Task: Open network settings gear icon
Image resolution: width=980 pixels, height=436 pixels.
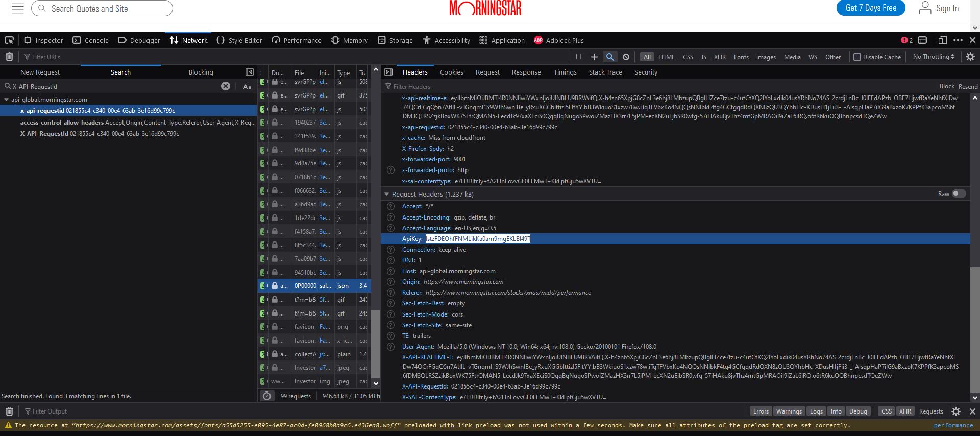Action: click(970, 57)
